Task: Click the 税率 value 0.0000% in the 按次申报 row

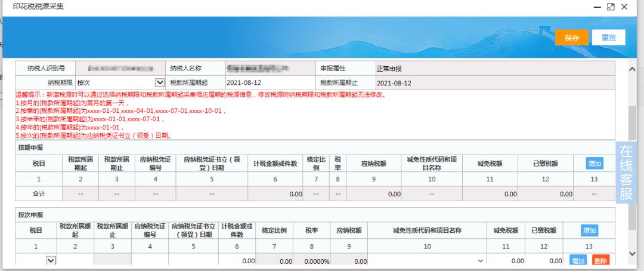Action: [312, 260]
